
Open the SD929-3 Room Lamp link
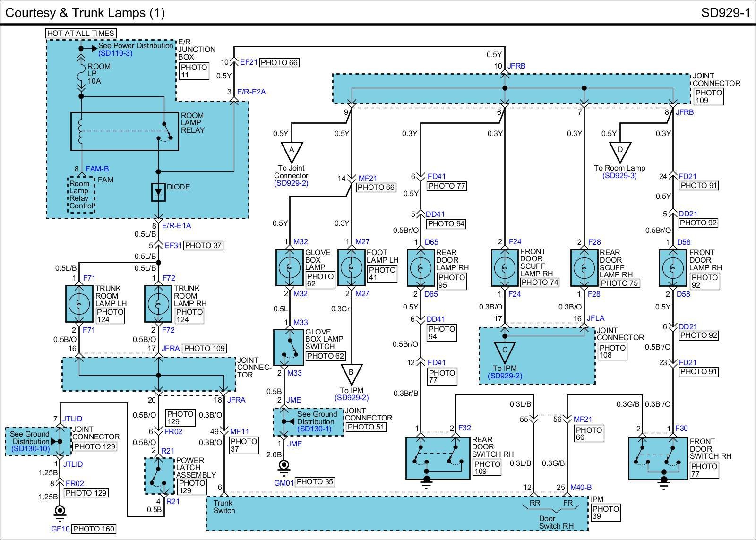pyautogui.click(x=619, y=176)
